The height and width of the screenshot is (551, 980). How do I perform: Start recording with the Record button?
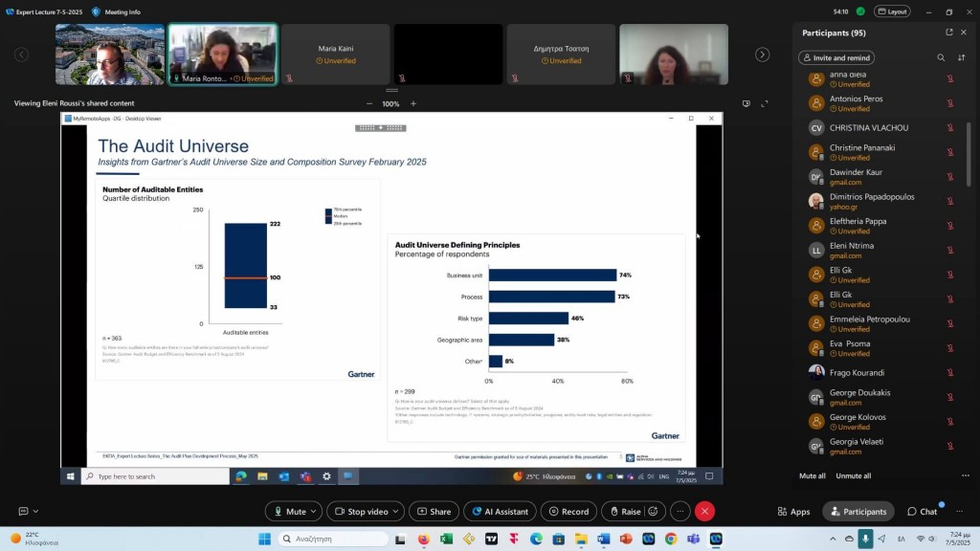point(568,512)
